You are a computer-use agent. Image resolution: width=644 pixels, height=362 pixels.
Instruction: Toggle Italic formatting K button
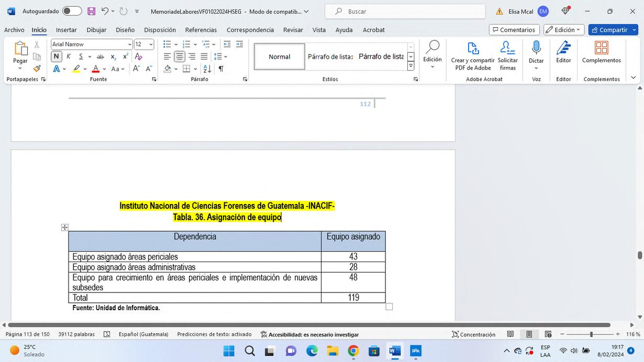[x=68, y=56]
